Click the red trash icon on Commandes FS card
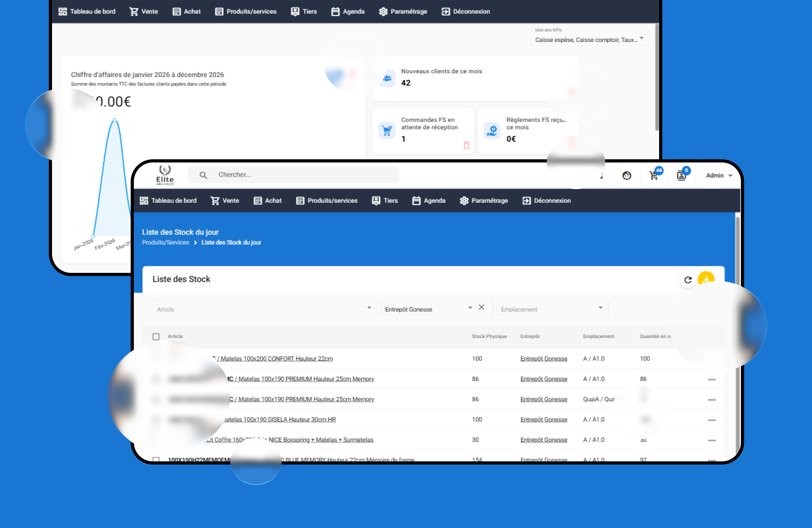 [466, 145]
